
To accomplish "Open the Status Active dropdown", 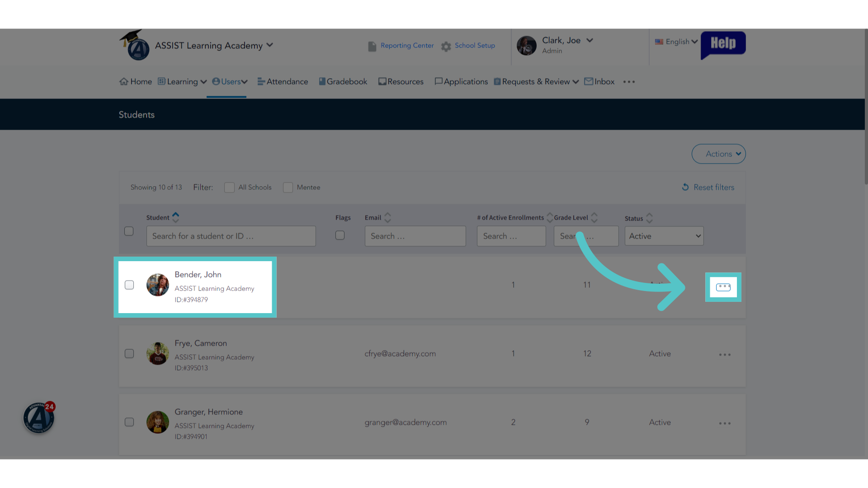I will click(664, 236).
